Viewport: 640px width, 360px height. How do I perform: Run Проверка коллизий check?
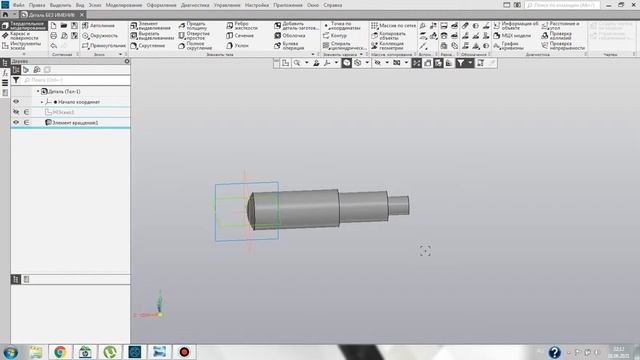point(557,36)
